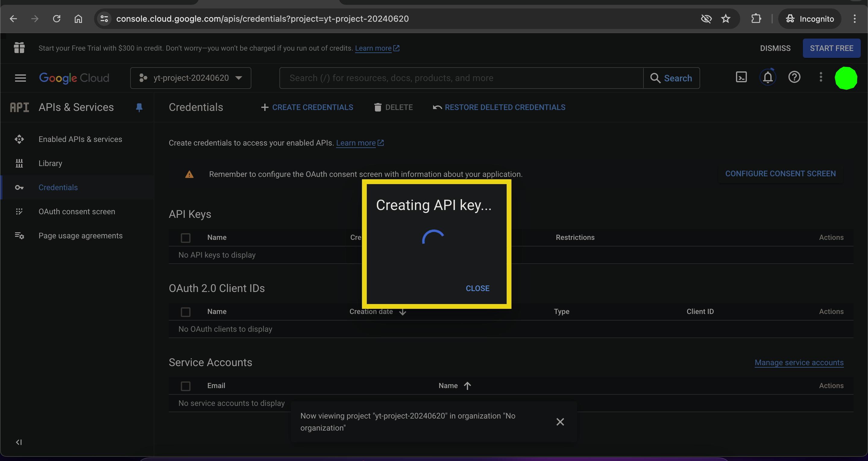Open the yt-project-20240620 project picker

[191, 78]
